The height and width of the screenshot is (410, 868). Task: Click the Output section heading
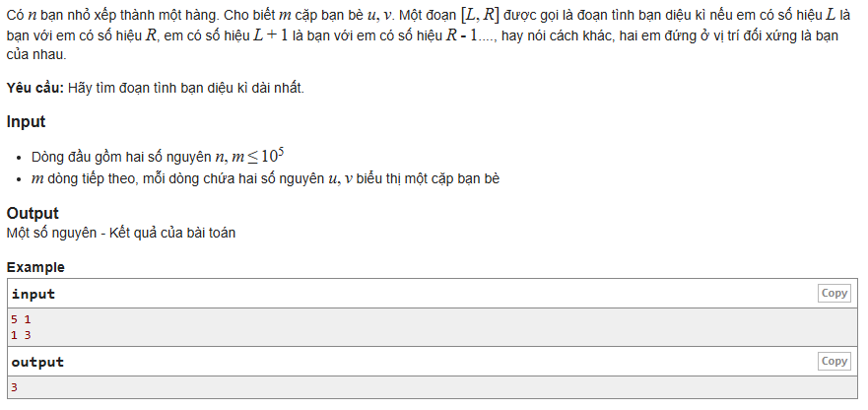click(x=33, y=213)
